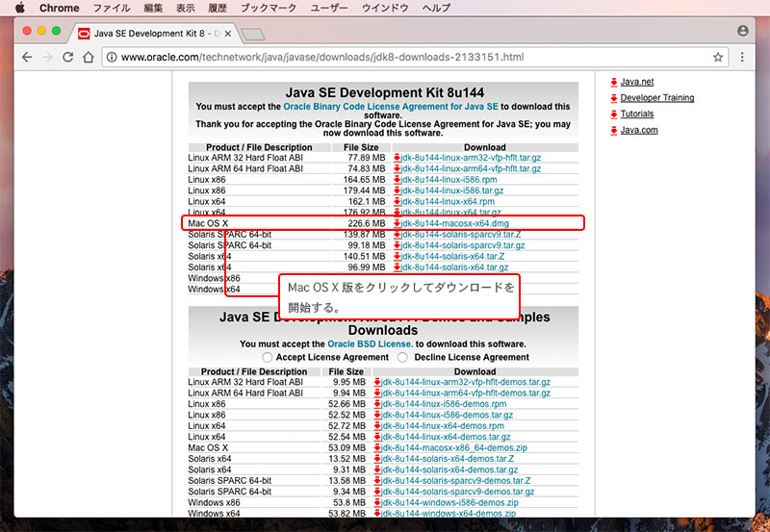
Task: Open the Apple menu
Action: [x=19, y=8]
